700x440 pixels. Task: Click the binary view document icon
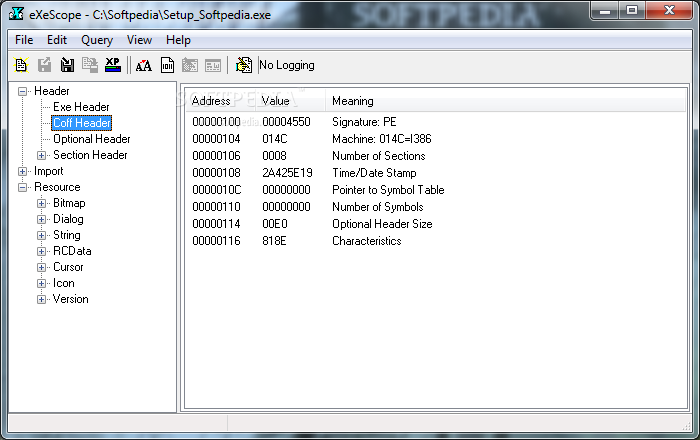point(167,65)
